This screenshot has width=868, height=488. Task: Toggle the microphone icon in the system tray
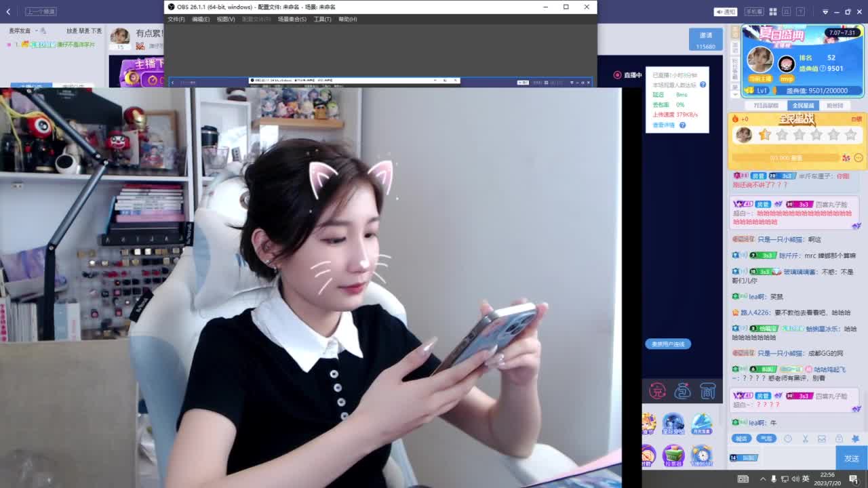point(774,479)
